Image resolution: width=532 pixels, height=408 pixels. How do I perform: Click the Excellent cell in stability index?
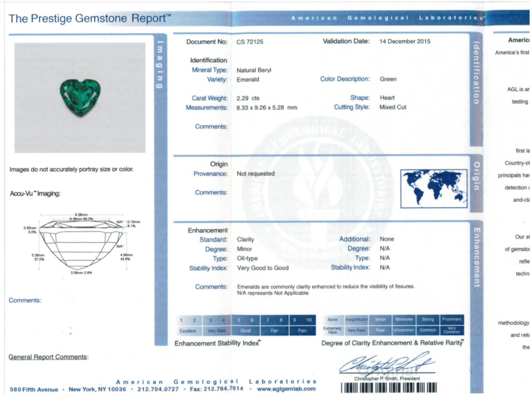pos(188,331)
